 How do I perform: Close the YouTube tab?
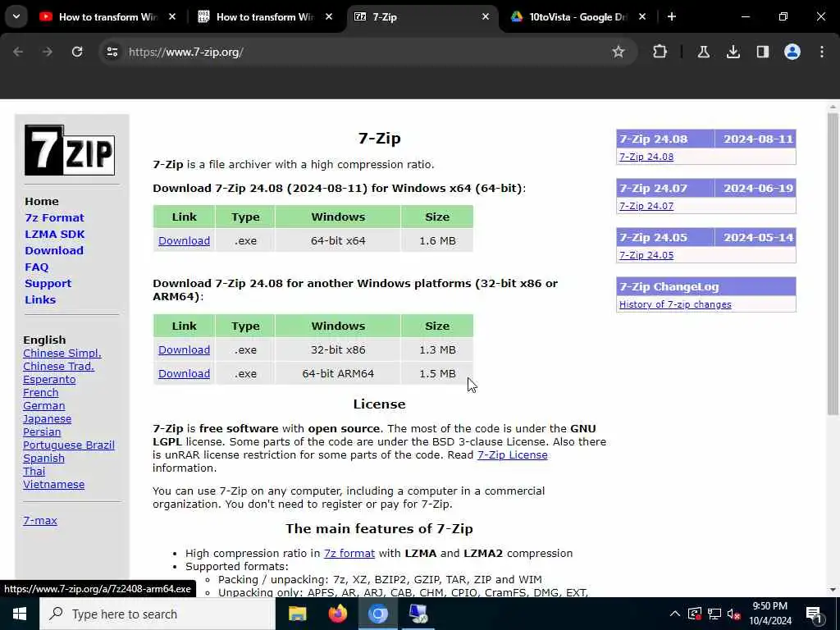pyautogui.click(x=172, y=16)
